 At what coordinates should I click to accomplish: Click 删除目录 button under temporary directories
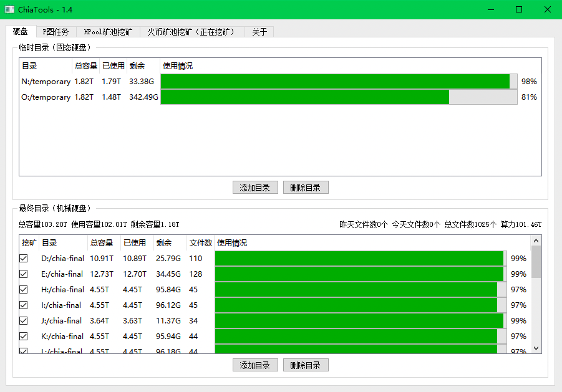coord(306,187)
